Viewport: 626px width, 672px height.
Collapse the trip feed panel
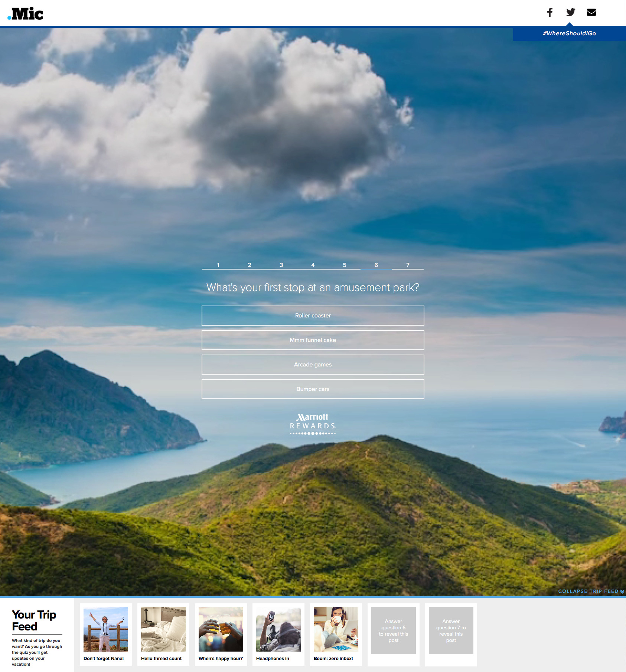pyautogui.click(x=591, y=591)
